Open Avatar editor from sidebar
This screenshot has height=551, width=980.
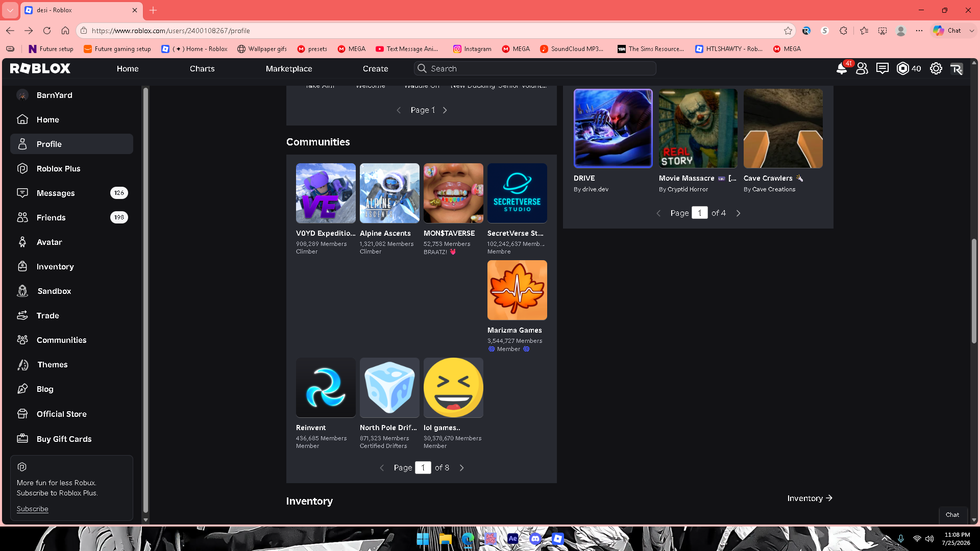(71, 242)
